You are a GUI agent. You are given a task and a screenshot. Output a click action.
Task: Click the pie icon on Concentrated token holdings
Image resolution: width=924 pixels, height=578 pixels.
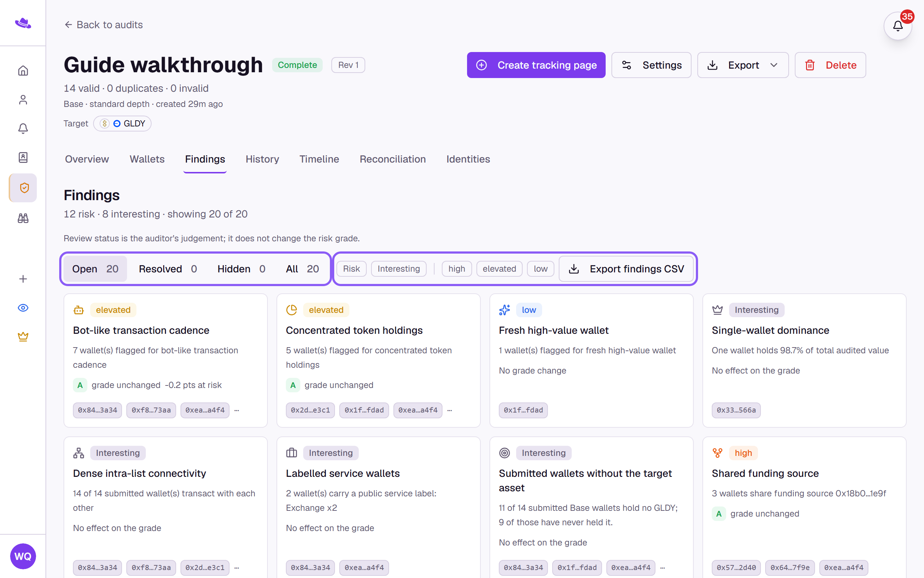click(x=292, y=310)
